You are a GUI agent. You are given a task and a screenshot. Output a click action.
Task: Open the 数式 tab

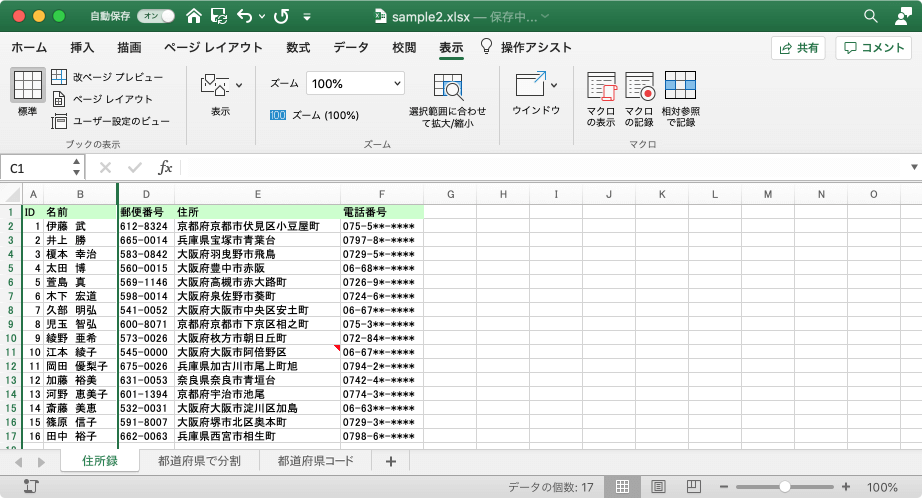click(298, 48)
